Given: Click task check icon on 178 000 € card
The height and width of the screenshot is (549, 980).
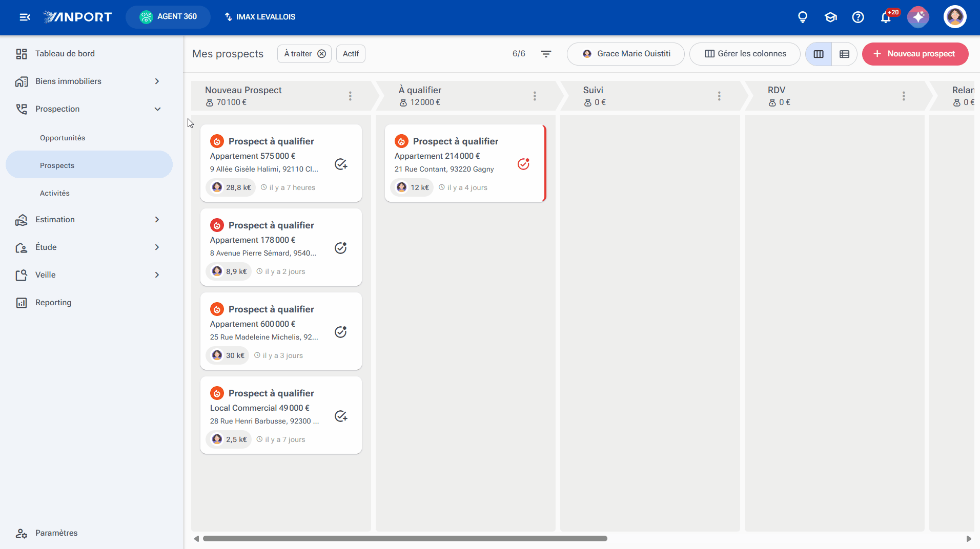Looking at the screenshot, I should [341, 248].
